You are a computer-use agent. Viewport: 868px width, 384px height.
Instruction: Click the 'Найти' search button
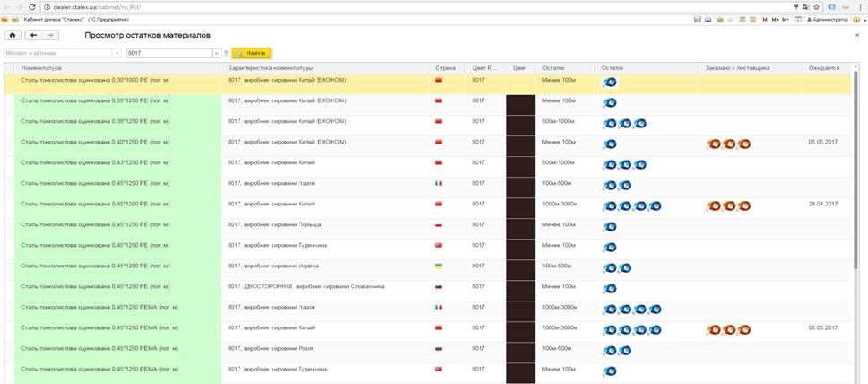(x=250, y=54)
